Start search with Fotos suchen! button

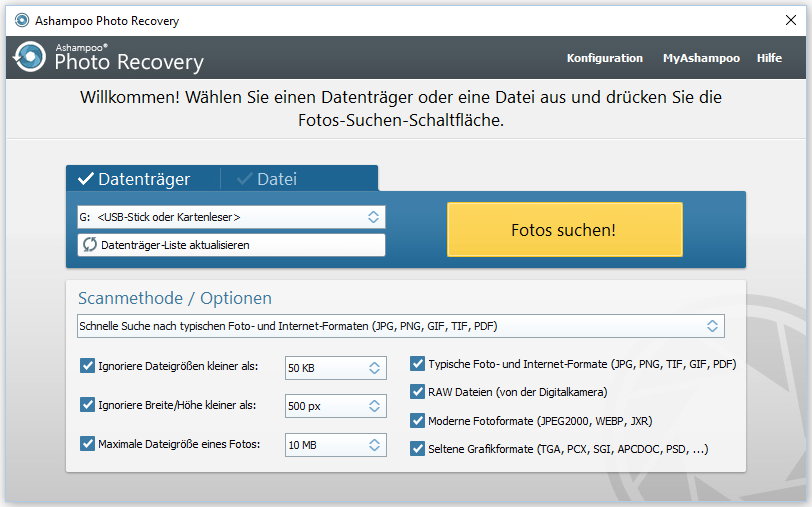click(564, 229)
